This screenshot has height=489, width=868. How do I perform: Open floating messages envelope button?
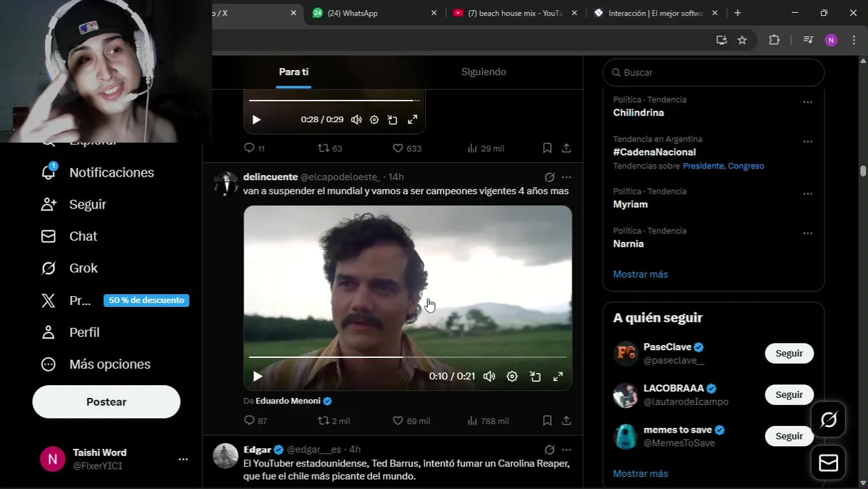point(829,463)
